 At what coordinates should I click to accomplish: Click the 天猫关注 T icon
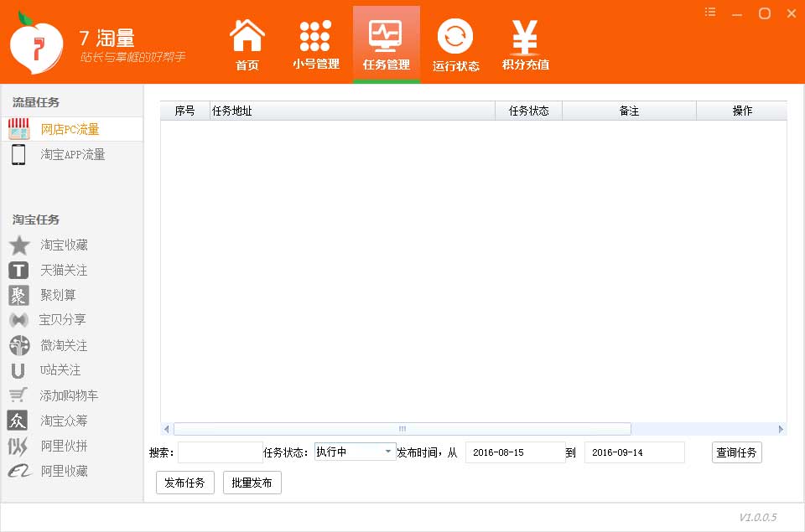(x=18, y=271)
